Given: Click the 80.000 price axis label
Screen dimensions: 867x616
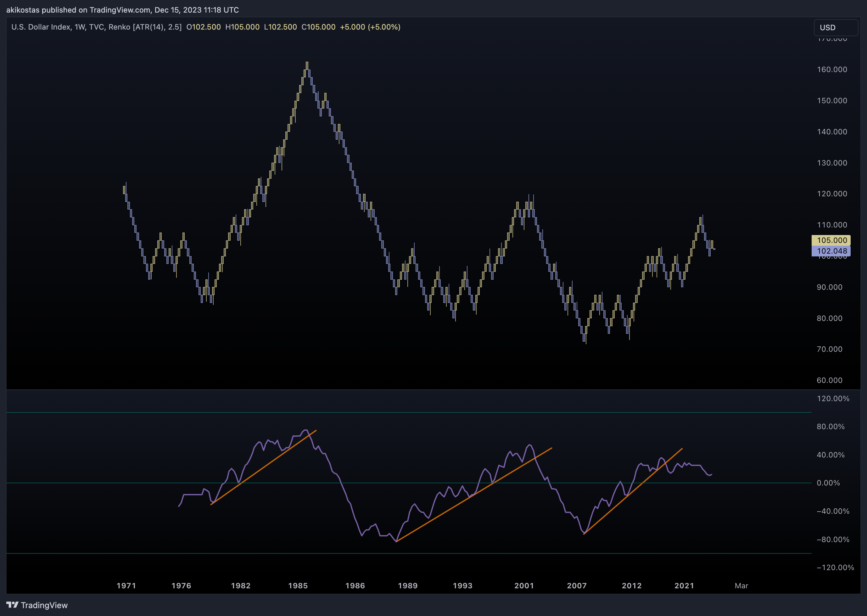Looking at the screenshot, I should 830,318.
